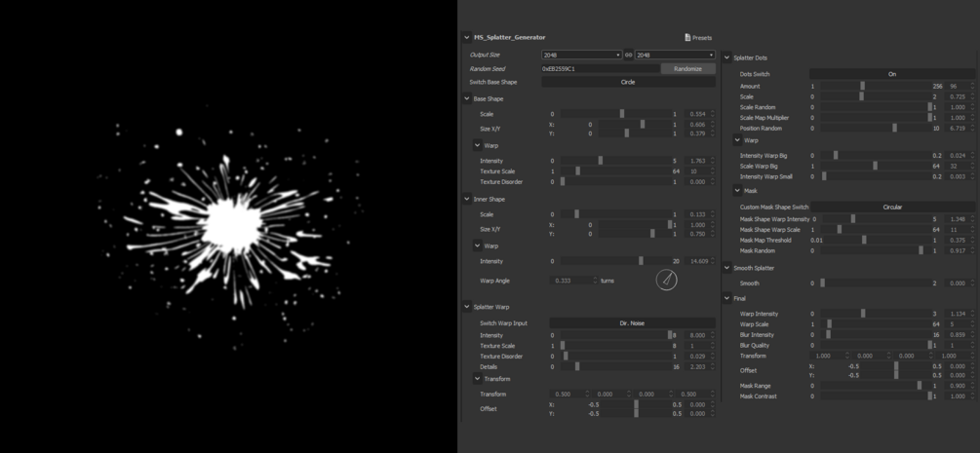This screenshot has width=980, height=453.
Task: Collapse the Base Shape group
Action: click(467, 98)
